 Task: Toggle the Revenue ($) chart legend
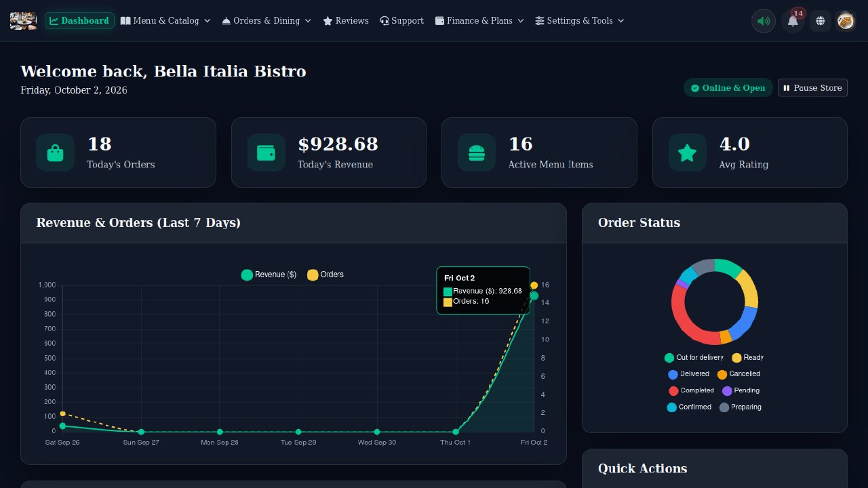pyautogui.click(x=269, y=274)
